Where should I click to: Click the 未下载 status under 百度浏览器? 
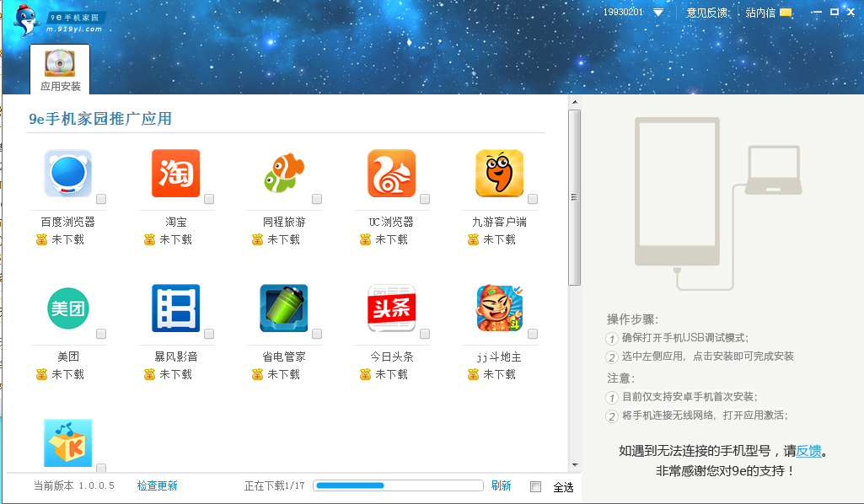coord(67,239)
